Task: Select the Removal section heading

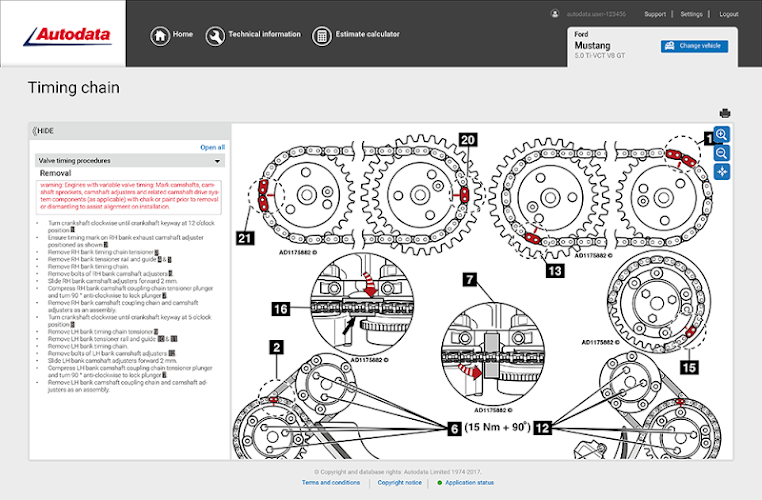Action: (55, 173)
